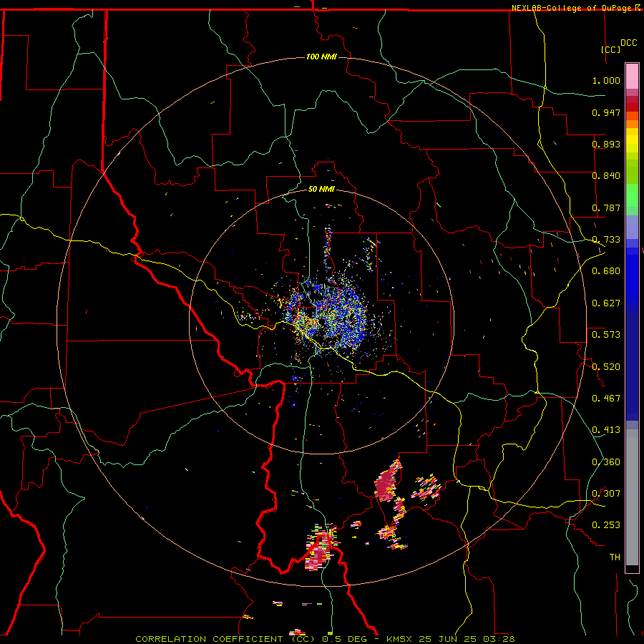Screen dimensions: 644x644
Task: Click the 0.947 legend value
Action: pyautogui.click(x=606, y=112)
